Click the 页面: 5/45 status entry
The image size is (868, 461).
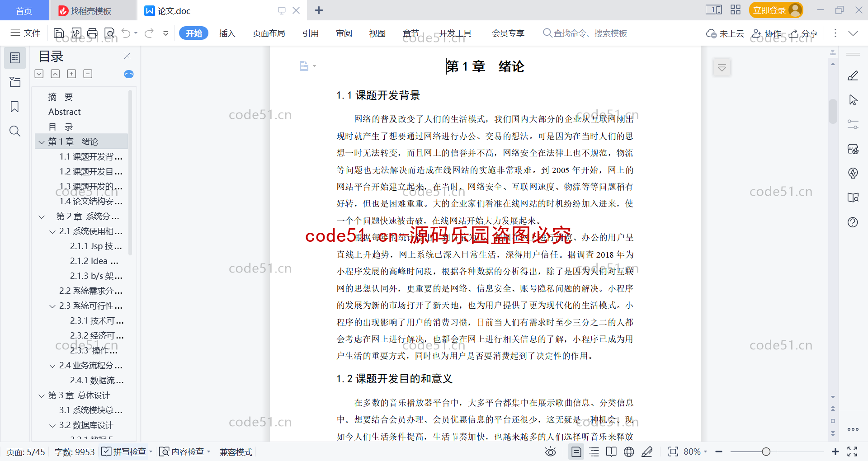point(26,452)
